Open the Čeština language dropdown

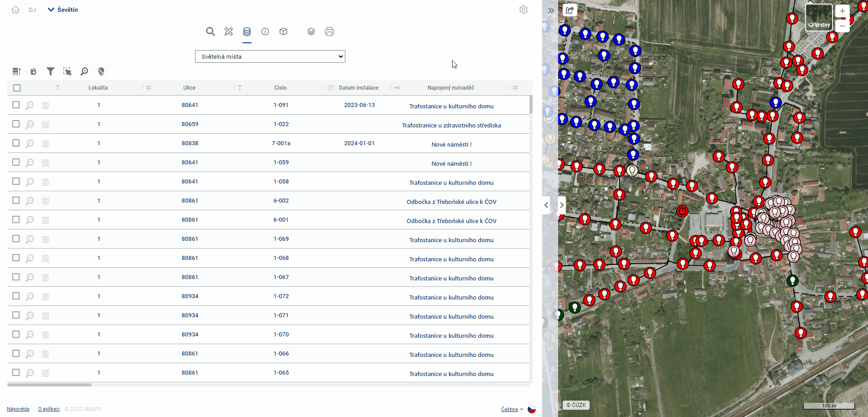[512, 409]
